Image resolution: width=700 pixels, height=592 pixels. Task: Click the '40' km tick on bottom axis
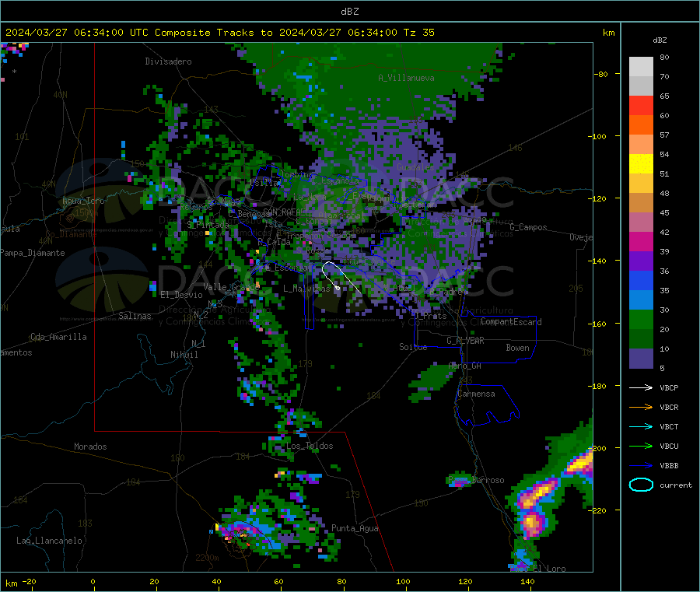pos(216,581)
